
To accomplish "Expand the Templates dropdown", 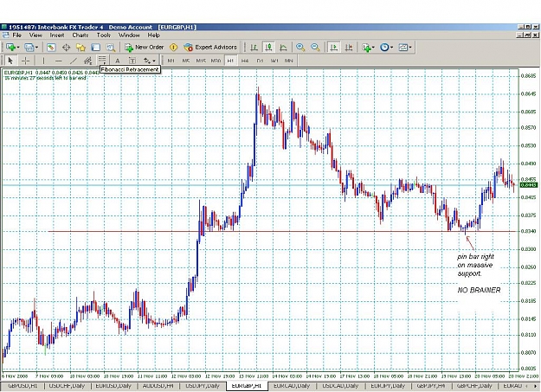I will 410,48.
